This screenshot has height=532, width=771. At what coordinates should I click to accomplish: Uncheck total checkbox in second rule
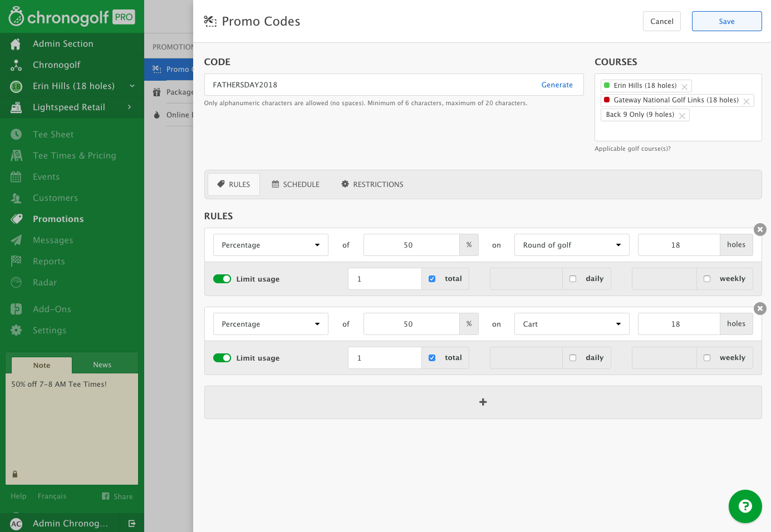(432, 358)
